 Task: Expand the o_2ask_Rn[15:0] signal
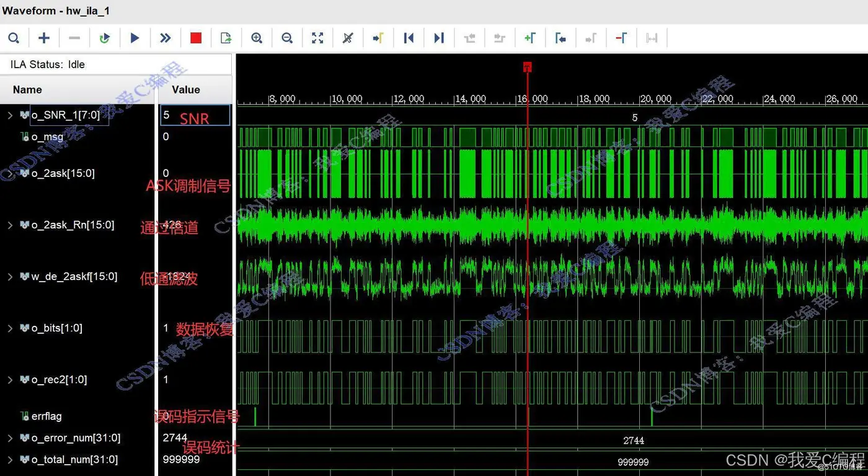10,225
